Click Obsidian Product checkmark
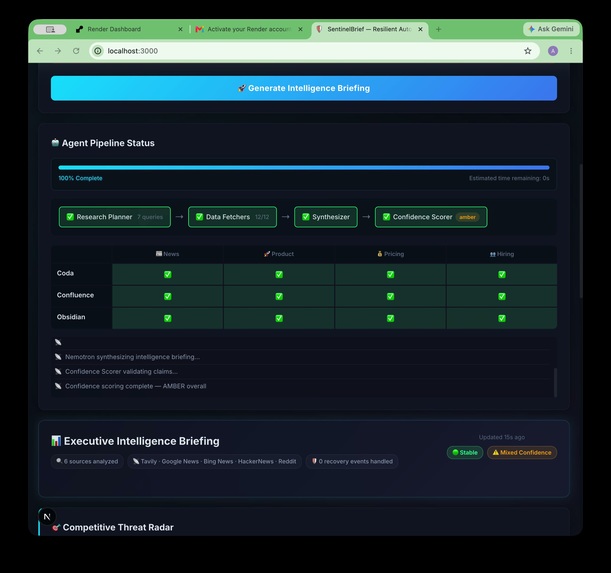The image size is (611, 573). 279,318
